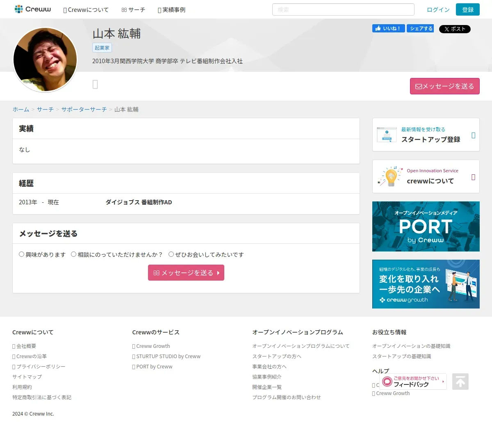Screen dimensions: 492x448
Task: Open 山本 紘輔 profile photo
Action: 45,59
